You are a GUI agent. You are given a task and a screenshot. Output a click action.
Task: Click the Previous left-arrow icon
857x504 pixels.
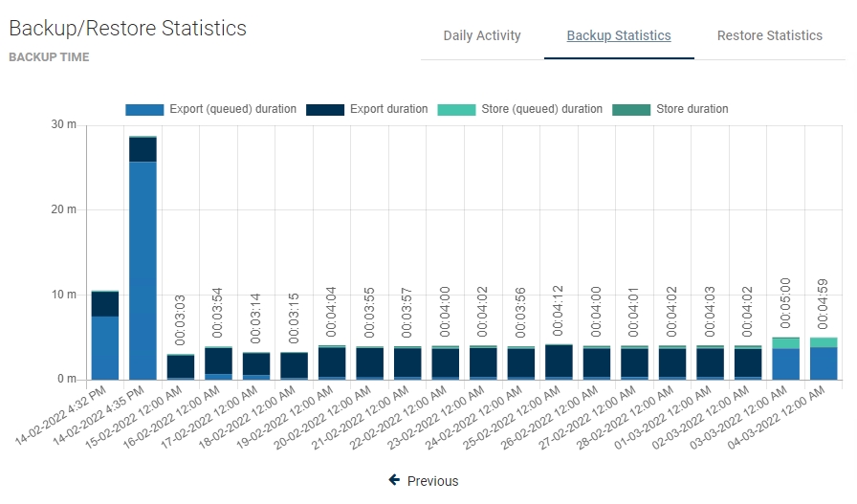[x=394, y=480]
